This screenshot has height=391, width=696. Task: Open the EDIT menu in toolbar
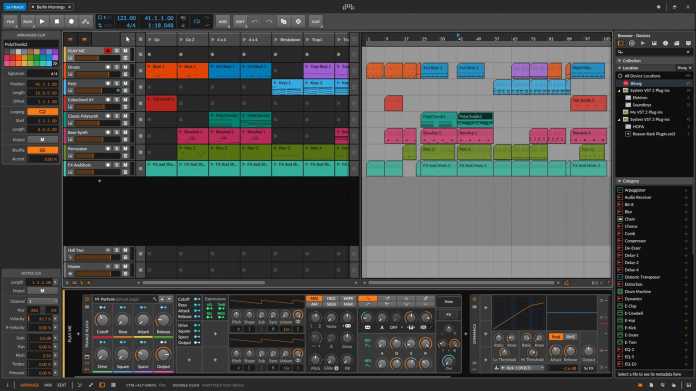click(240, 21)
